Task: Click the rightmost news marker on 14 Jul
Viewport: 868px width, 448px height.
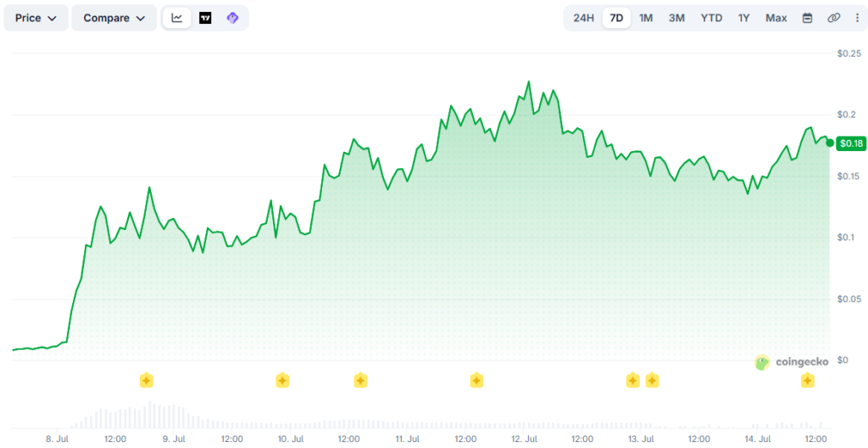Action: coord(808,380)
